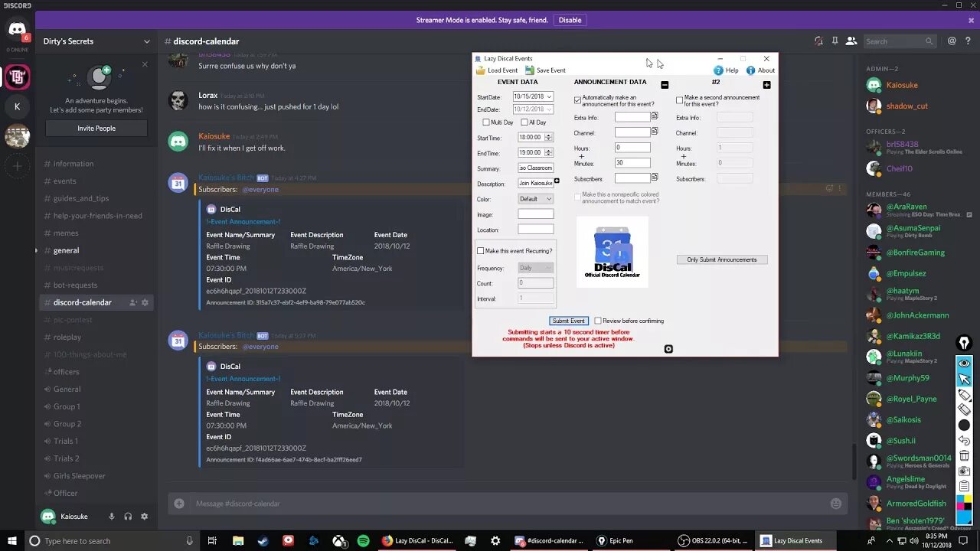Collapse Announcement Data with minus icon
980x551 pixels.
[665, 85]
